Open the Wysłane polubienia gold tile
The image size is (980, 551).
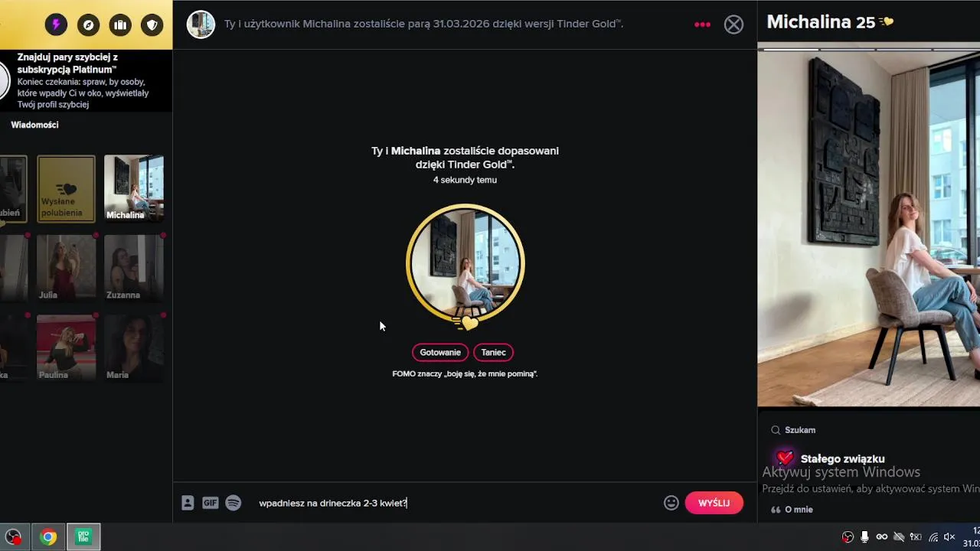click(67, 189)
